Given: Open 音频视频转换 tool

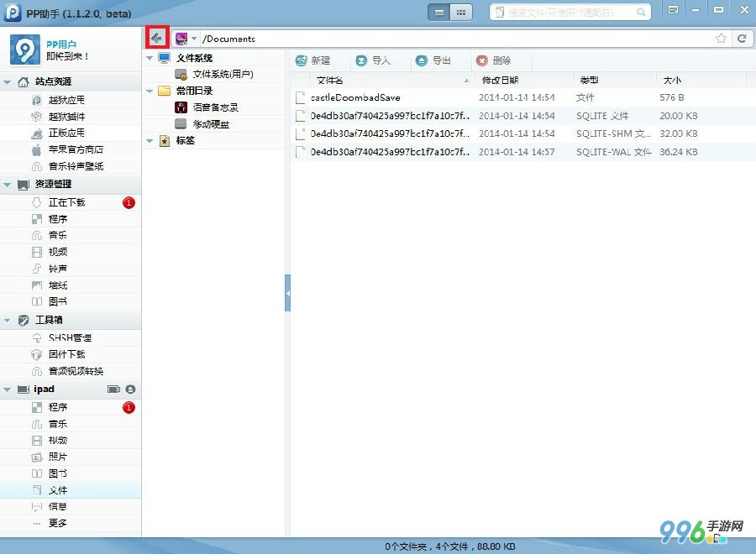Looking at the screenshot, I should pos(71,371).
